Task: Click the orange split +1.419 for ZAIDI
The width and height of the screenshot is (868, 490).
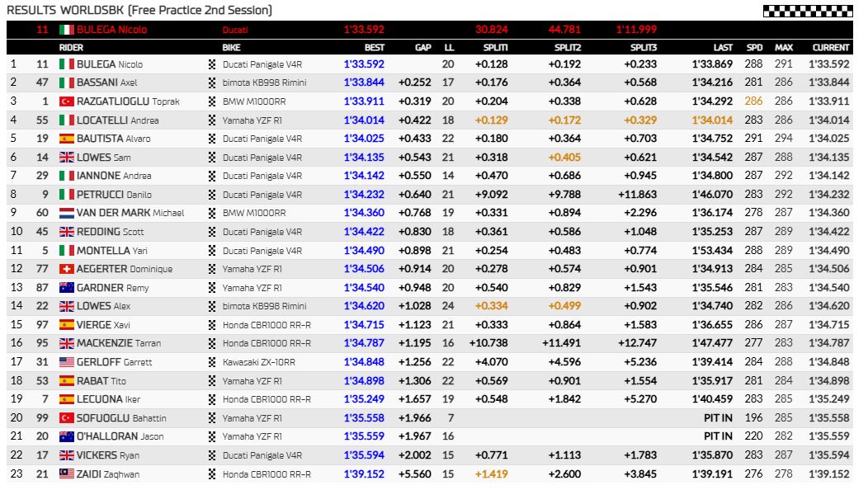Action: (x=491, y=474)
